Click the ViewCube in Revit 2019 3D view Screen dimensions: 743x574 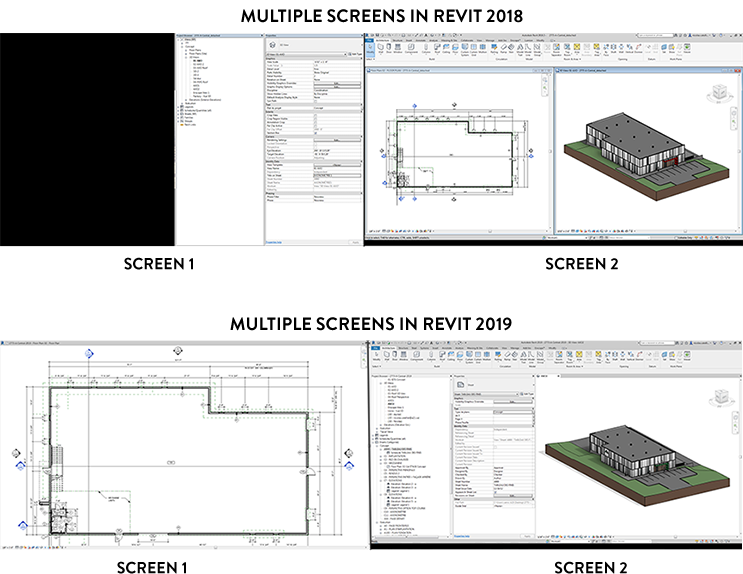pyautogui.click(x=722, y=397)
